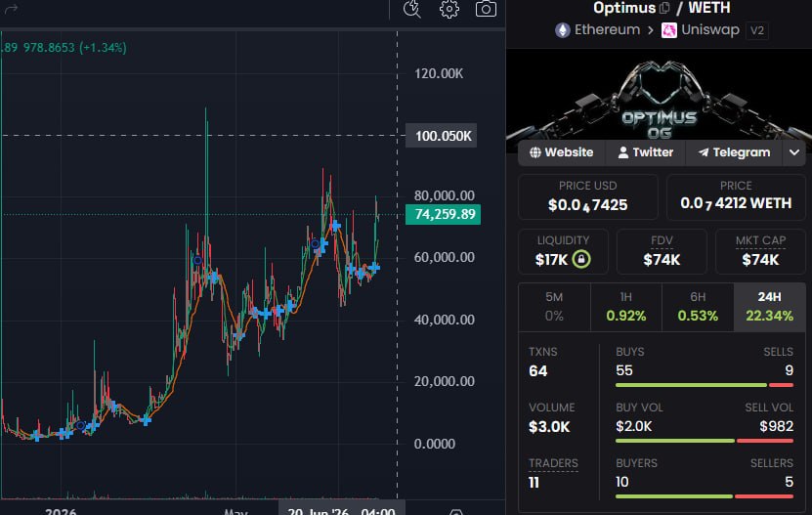Click the PRICE USD box

coord(588,196)
